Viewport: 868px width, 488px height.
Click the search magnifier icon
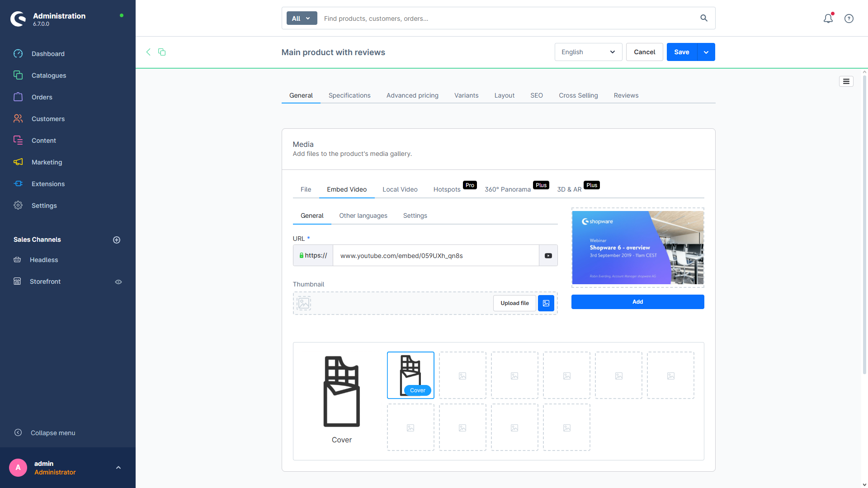pos(704,18)
